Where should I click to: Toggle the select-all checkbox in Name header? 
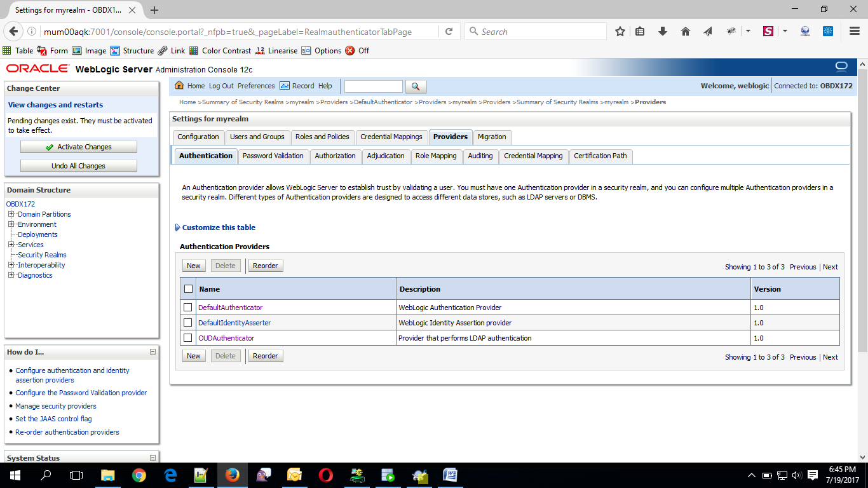tap(188, 289)
